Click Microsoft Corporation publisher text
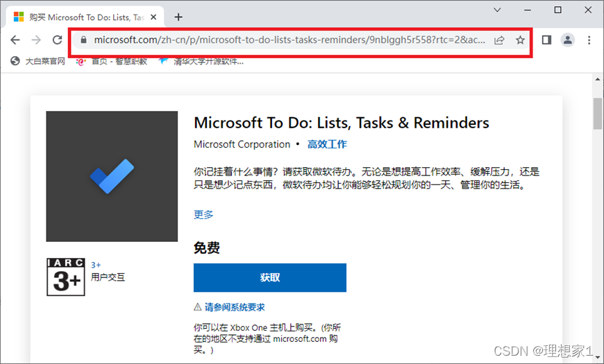 tap(242, 144)
